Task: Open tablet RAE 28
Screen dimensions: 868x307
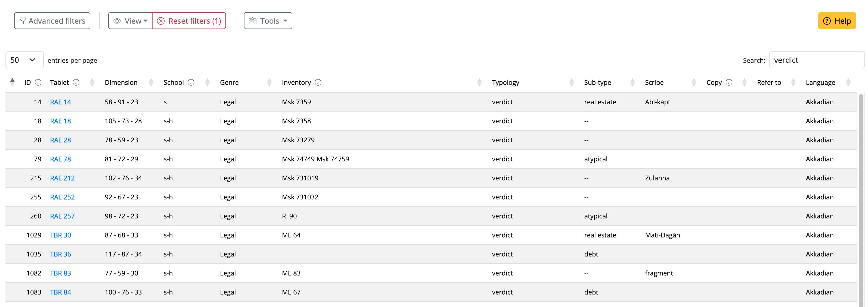Action: [61, 140]
